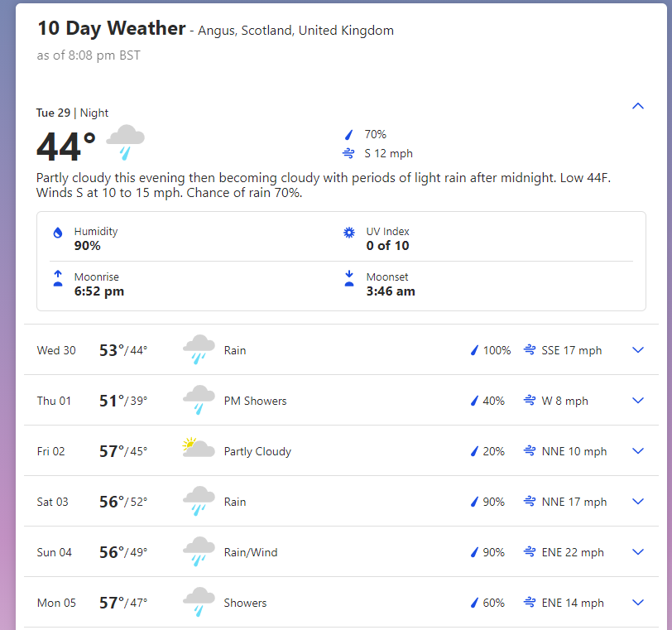Expand the Mon 05 Showers row
The width and height of the screenshot is (672, 630).
pos(637,603)
